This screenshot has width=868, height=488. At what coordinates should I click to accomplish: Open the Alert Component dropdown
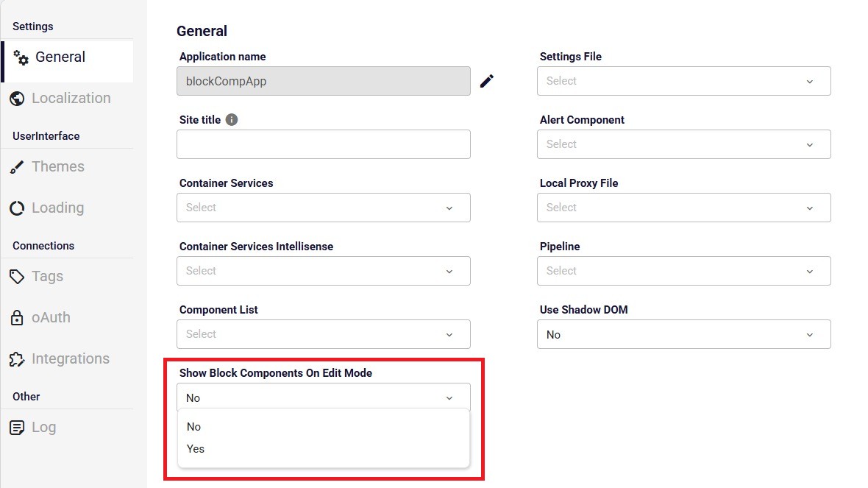pos(683,144)
